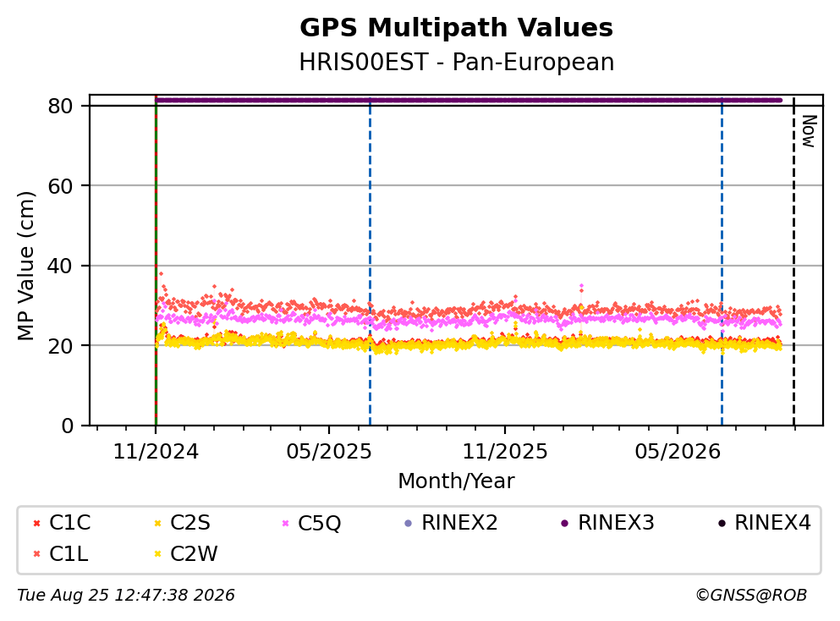Click the 'Now' dashed line label

point(809,131)
